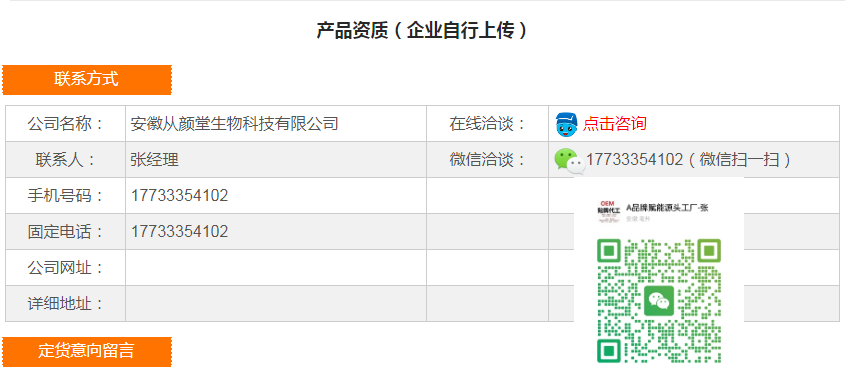
Task: Click the WeChat number next to 微信洽谈
Action: tap(634, 159)
